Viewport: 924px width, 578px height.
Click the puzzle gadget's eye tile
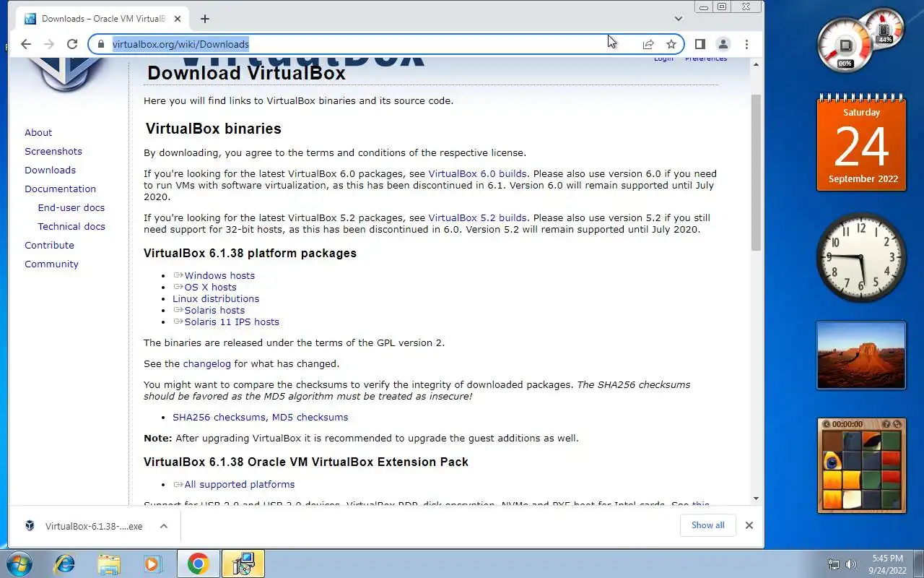point(832,460)
